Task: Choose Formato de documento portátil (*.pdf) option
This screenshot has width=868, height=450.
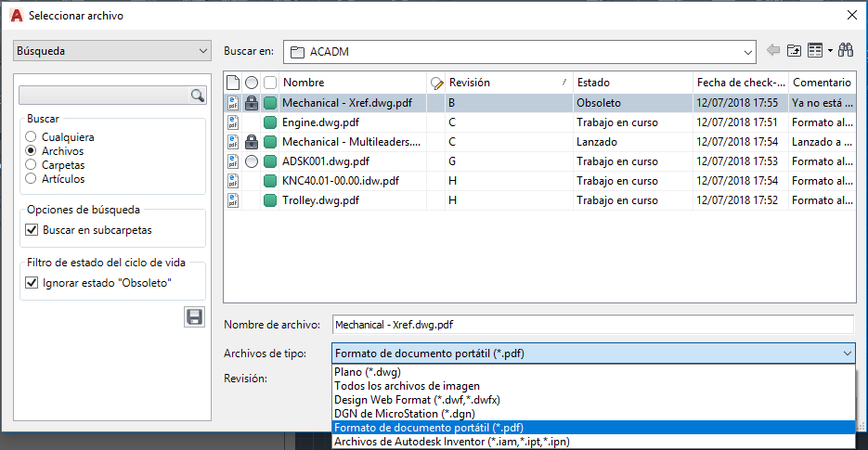Action: point(593,428)
